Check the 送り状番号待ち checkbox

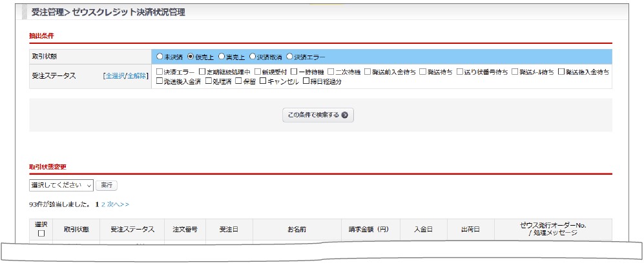(x=460, y=72)
